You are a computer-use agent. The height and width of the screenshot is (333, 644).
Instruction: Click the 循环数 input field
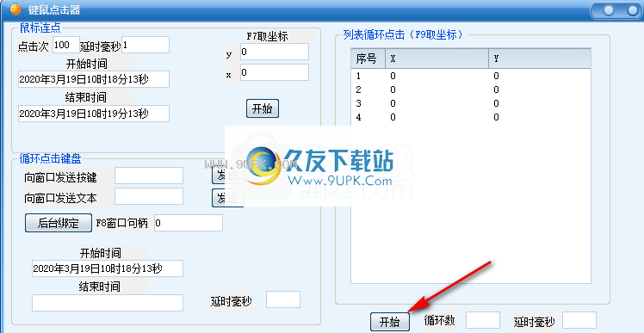(483, 320)
